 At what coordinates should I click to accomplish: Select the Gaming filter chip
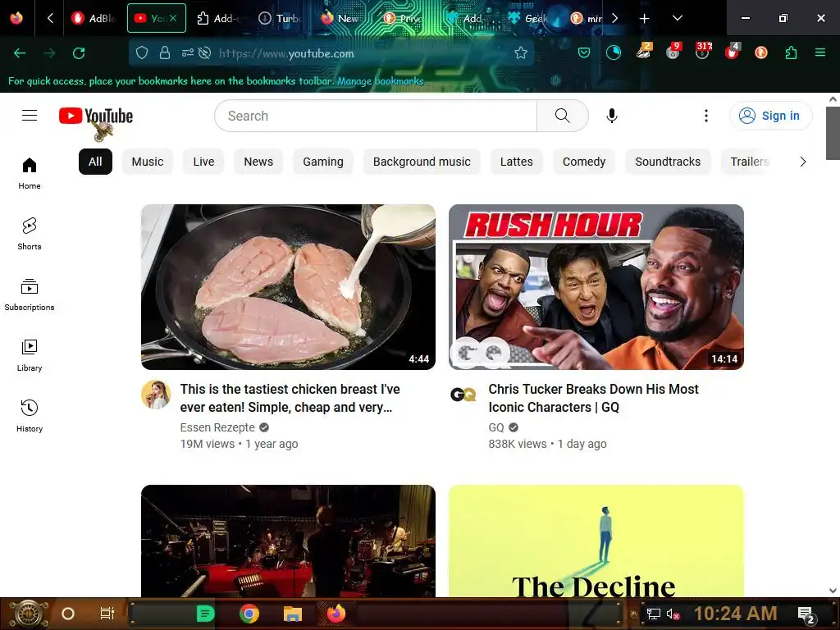(x=323, y=162)
